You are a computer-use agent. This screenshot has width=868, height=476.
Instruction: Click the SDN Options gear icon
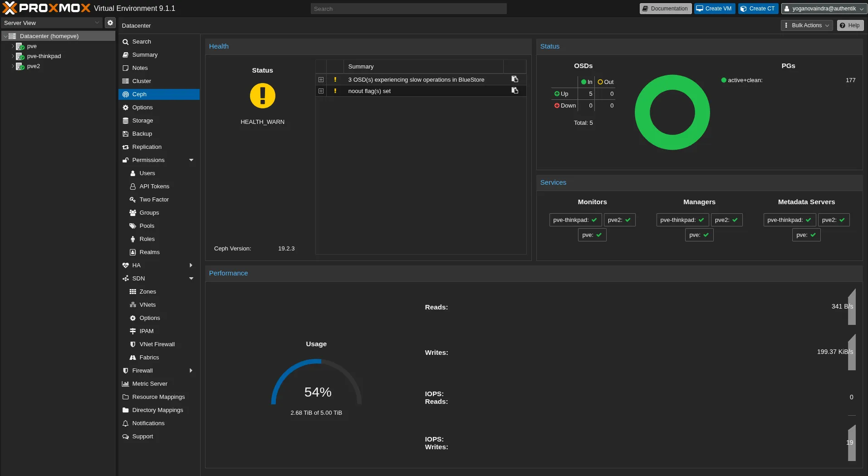[133, 318]
